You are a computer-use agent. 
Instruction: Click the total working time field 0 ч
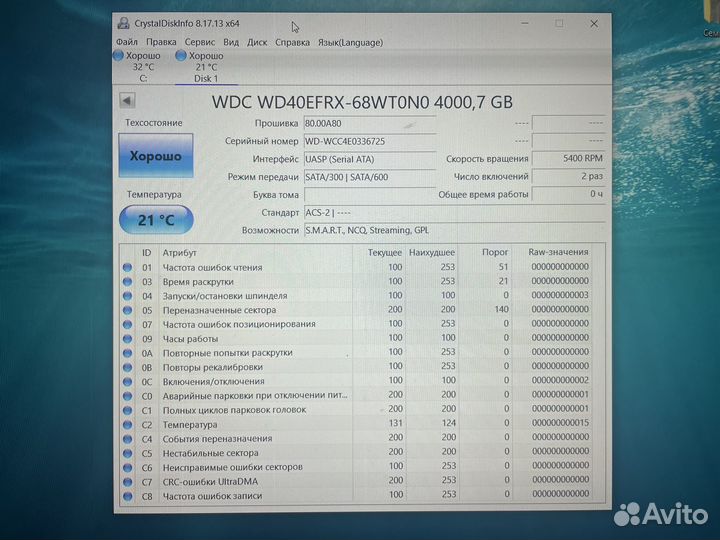568,194
